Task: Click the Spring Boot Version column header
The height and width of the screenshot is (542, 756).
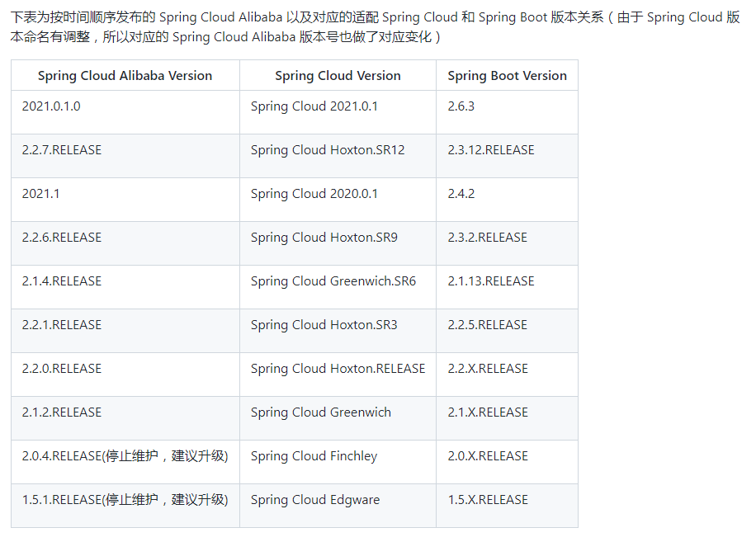Action: coord(508,76)
